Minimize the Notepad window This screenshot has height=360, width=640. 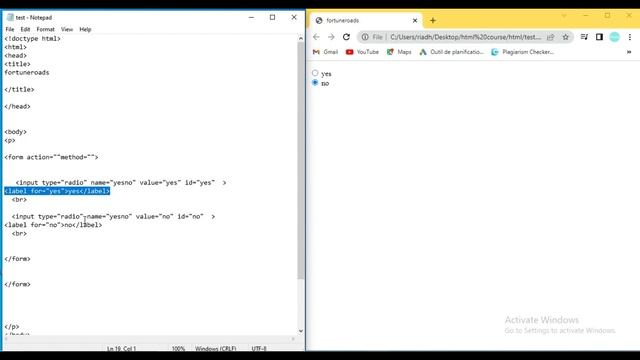(251, 18)
